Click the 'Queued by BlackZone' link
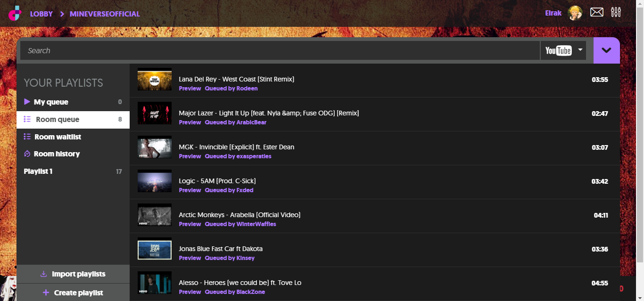 tap(235, 292)
